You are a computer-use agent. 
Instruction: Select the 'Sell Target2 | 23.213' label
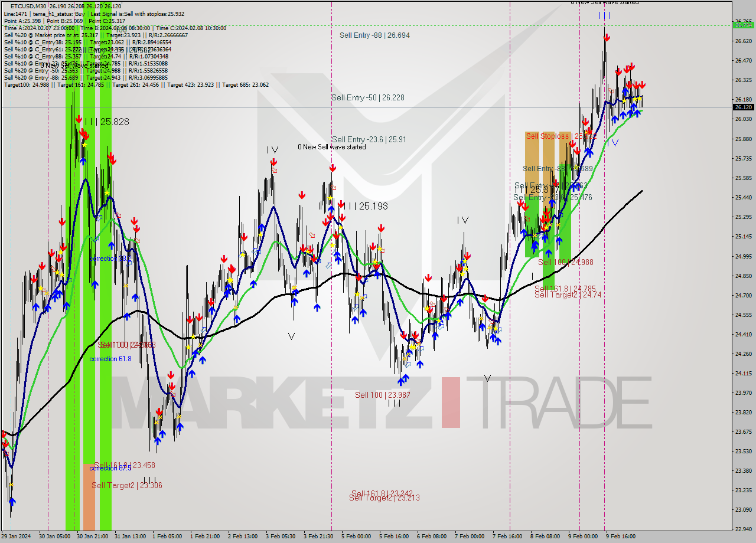pos(384,498)
